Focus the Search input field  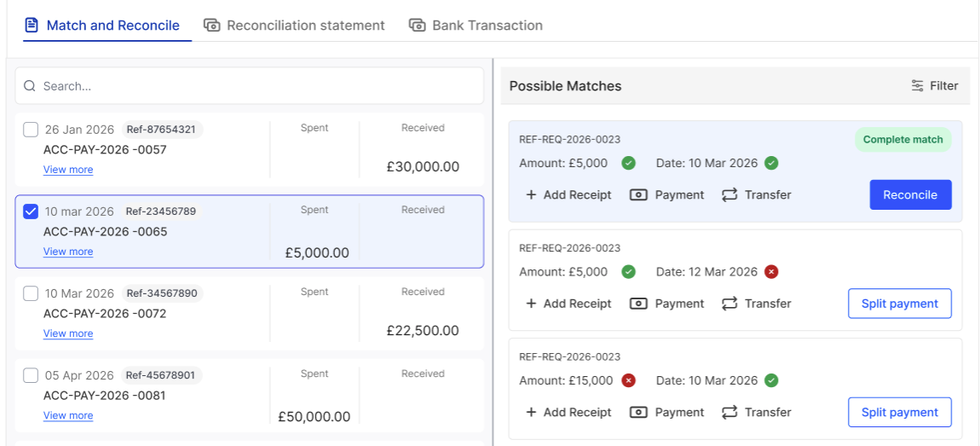(256, 86)
